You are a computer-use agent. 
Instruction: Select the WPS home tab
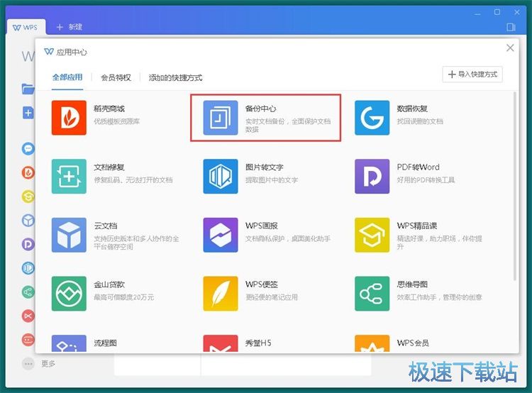[x=26, y=27]
